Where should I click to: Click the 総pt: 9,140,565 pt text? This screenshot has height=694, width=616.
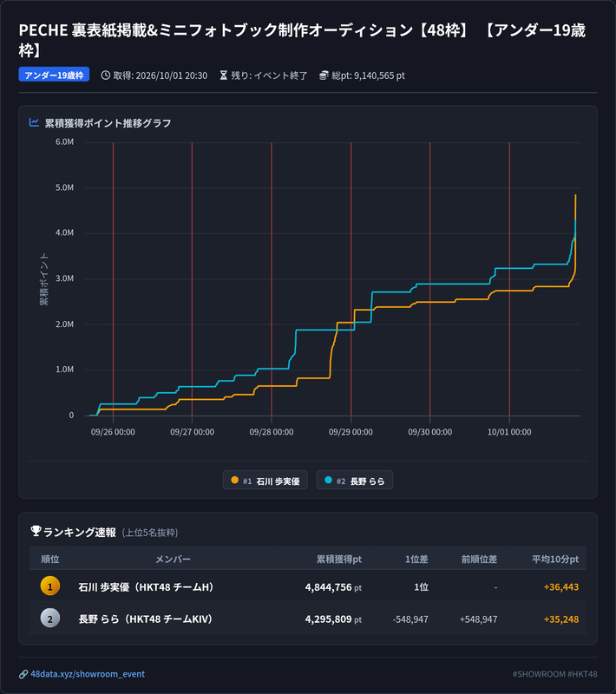tap(368, 75)
